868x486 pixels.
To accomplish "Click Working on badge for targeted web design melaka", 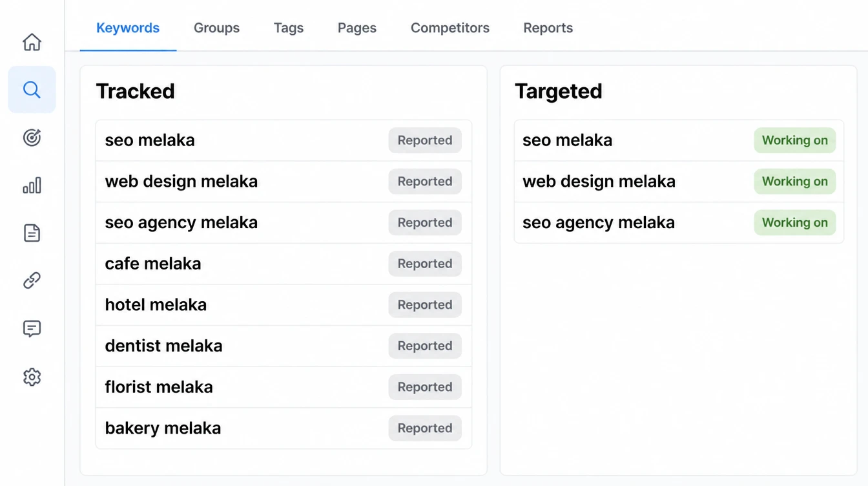I will pyautogui.click(x=795, y=182).
